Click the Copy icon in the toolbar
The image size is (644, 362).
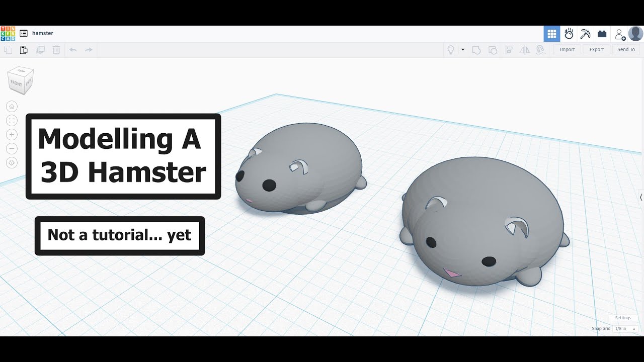click(x=8, y=50)
